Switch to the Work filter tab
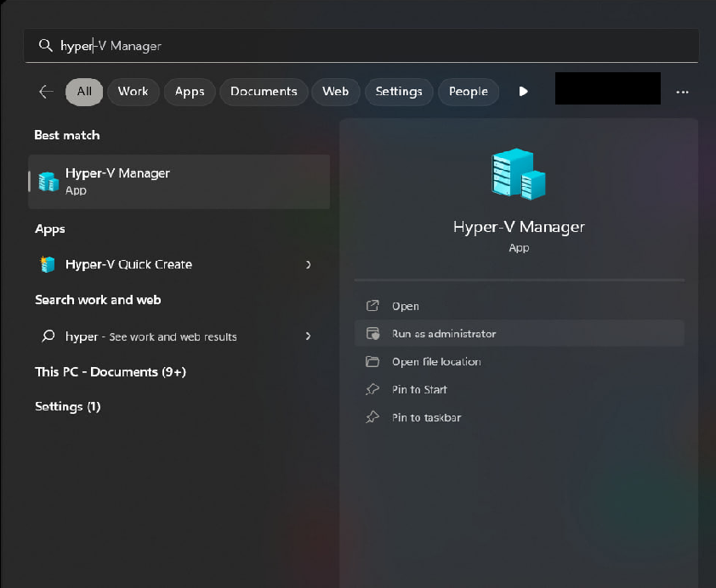The width and height of the screenshot is (716, 588). (133, 92)
